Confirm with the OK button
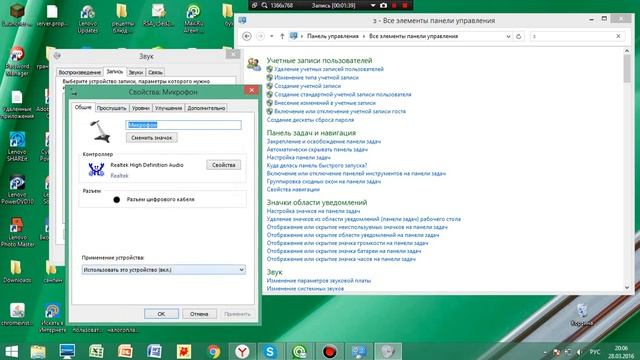The height and width of the screenshot is (360, 640). [x=161, y=313]
